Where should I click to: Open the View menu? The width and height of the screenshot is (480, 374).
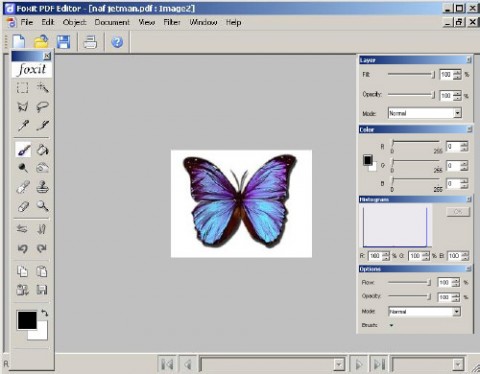click(147, 22)
